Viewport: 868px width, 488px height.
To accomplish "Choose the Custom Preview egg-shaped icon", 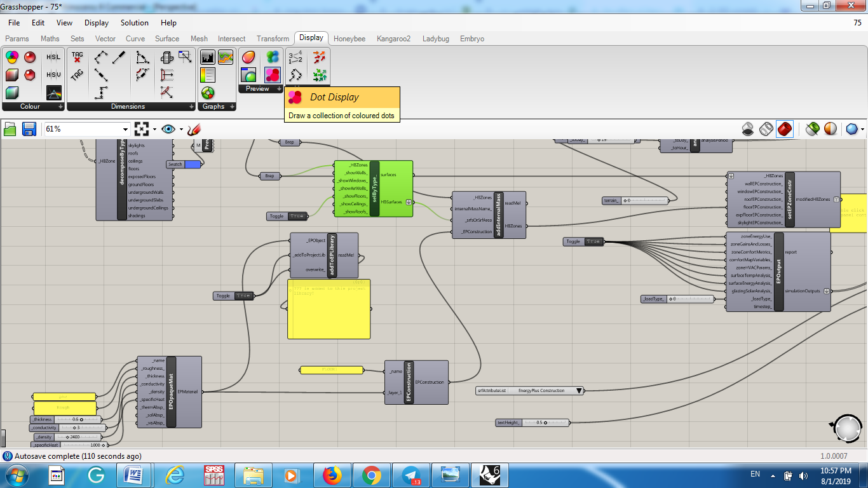I will click(248, 57).
